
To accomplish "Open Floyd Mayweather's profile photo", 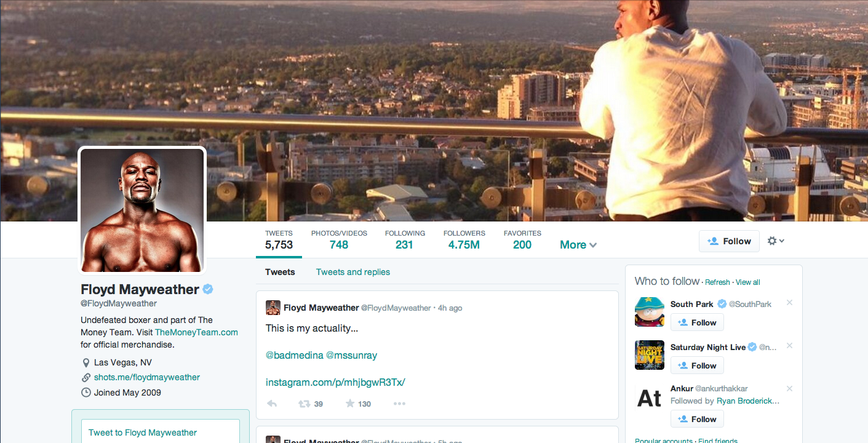I will pos(142,210).
